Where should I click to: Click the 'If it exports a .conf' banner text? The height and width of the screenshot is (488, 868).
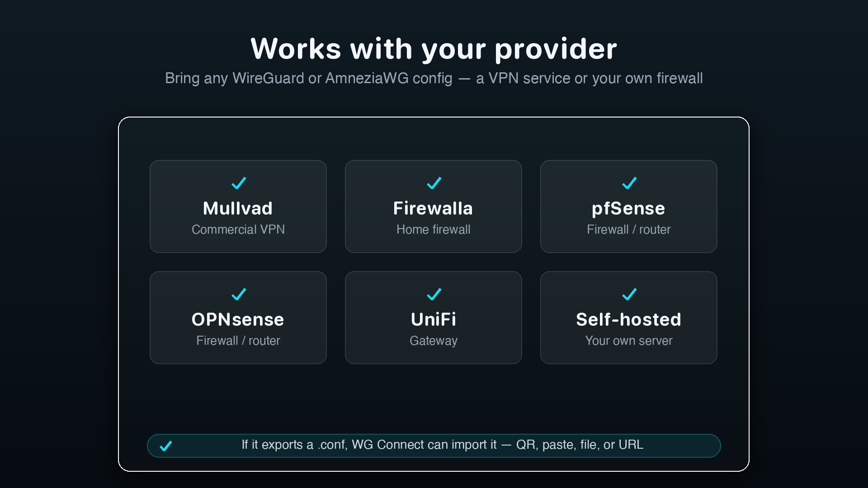pos(443,445)
